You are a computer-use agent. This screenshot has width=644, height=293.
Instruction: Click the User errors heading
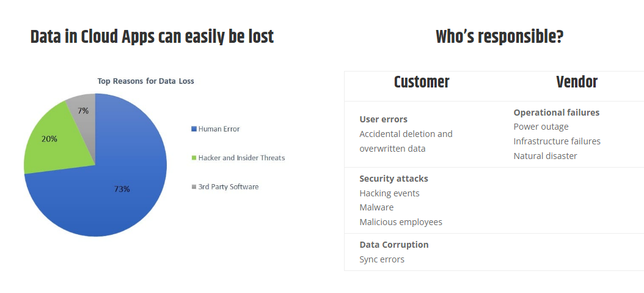point(383,119)
